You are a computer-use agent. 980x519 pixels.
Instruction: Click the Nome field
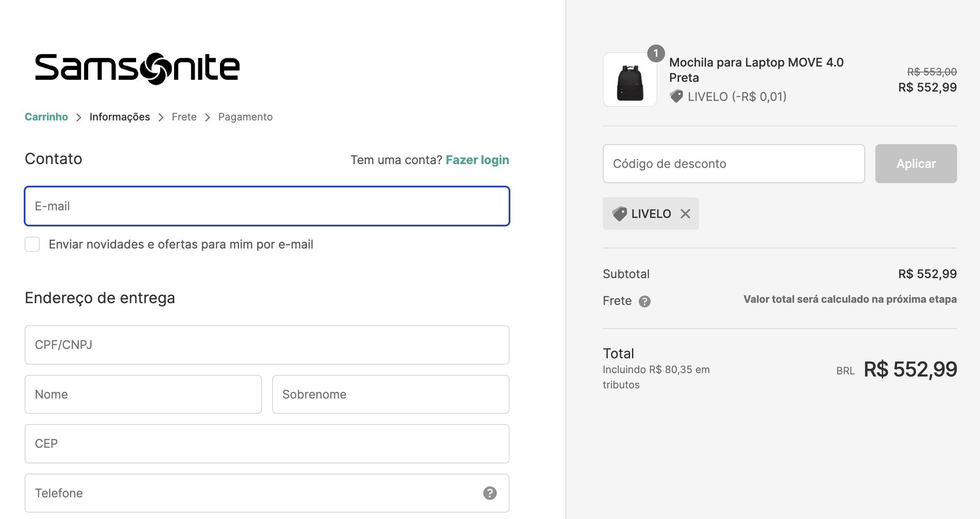[143, 394]
